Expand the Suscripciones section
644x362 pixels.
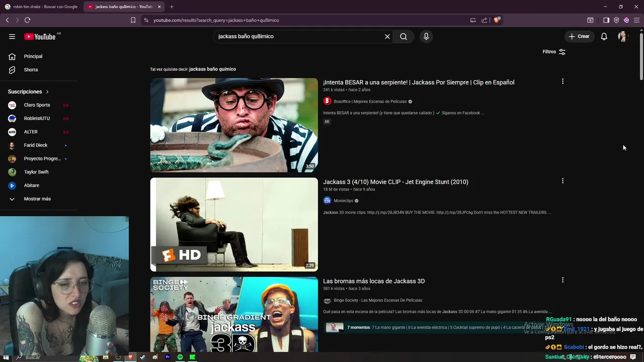point(29,92)
